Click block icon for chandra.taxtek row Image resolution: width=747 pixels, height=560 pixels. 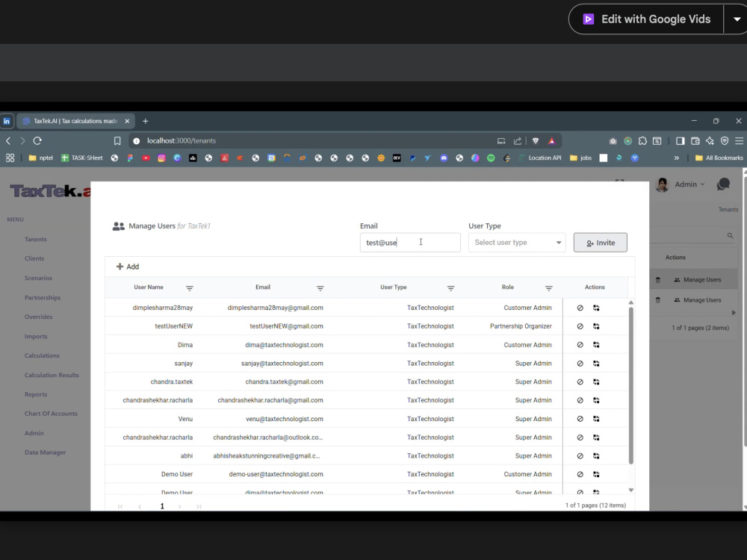click(580, 382)
